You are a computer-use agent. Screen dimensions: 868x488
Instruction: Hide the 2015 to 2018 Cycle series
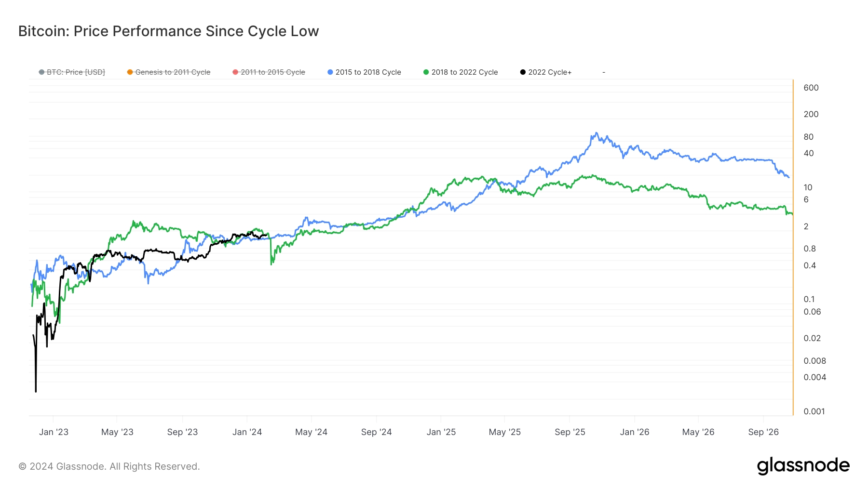coord(368,72)
